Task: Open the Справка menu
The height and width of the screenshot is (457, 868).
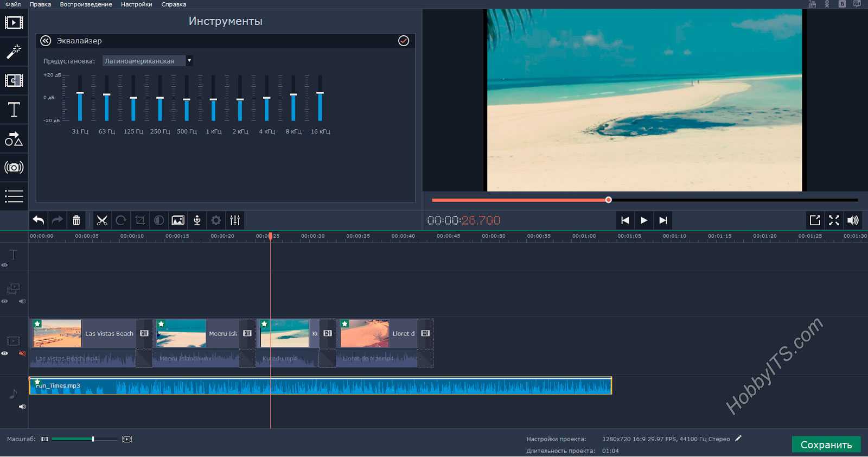Action: pyautogui.click(x=174, y=4)
